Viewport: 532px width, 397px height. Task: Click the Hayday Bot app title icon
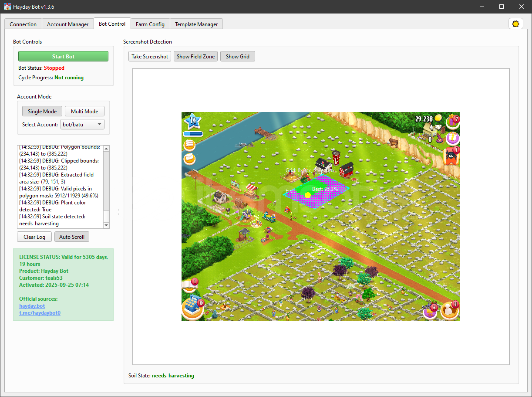[x=7, y=7]
